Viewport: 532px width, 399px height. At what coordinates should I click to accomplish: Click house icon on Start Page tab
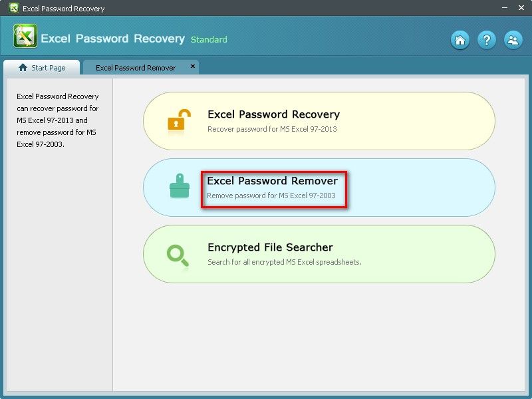click(23, 68)
